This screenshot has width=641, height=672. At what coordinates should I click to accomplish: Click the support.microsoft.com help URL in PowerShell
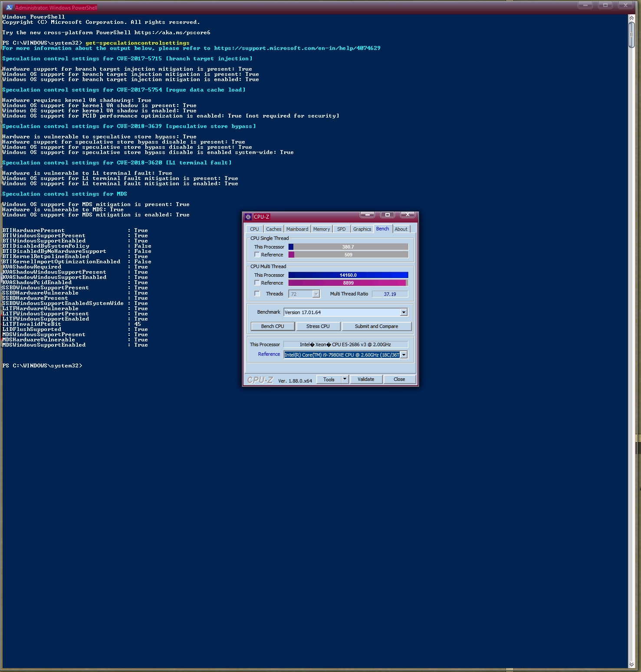tap(297, 48)
